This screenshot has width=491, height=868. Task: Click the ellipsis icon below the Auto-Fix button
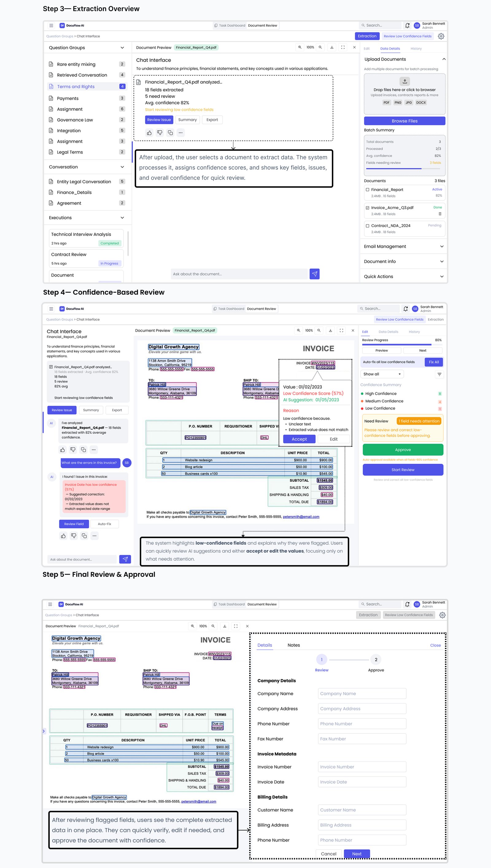tap(95, 536)
